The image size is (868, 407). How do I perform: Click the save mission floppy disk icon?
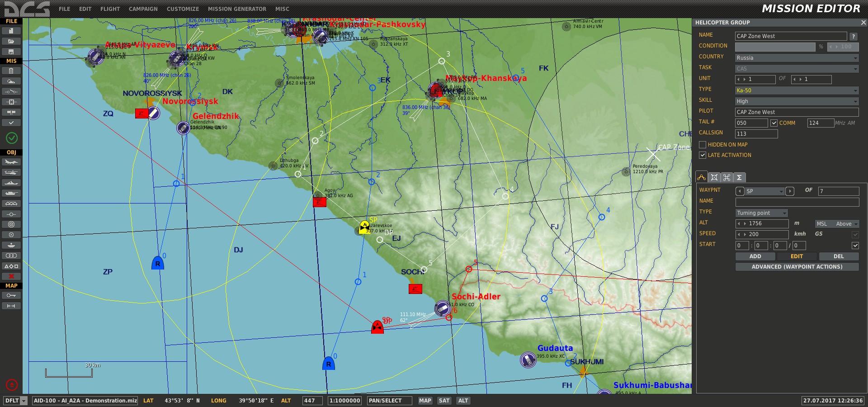point(11,52)
